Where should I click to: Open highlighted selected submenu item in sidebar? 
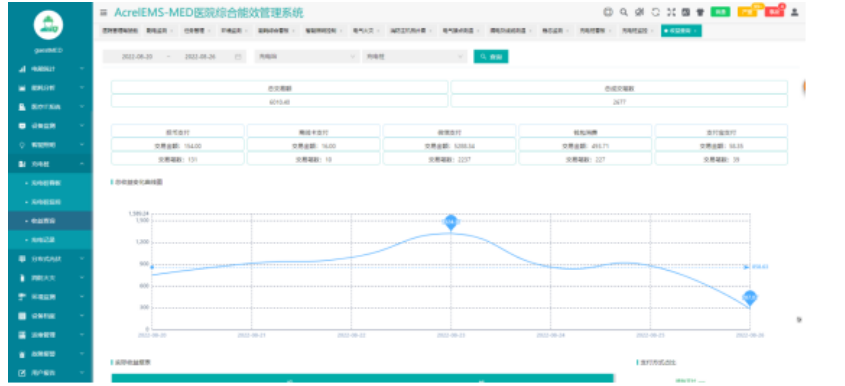pos(50,221)
